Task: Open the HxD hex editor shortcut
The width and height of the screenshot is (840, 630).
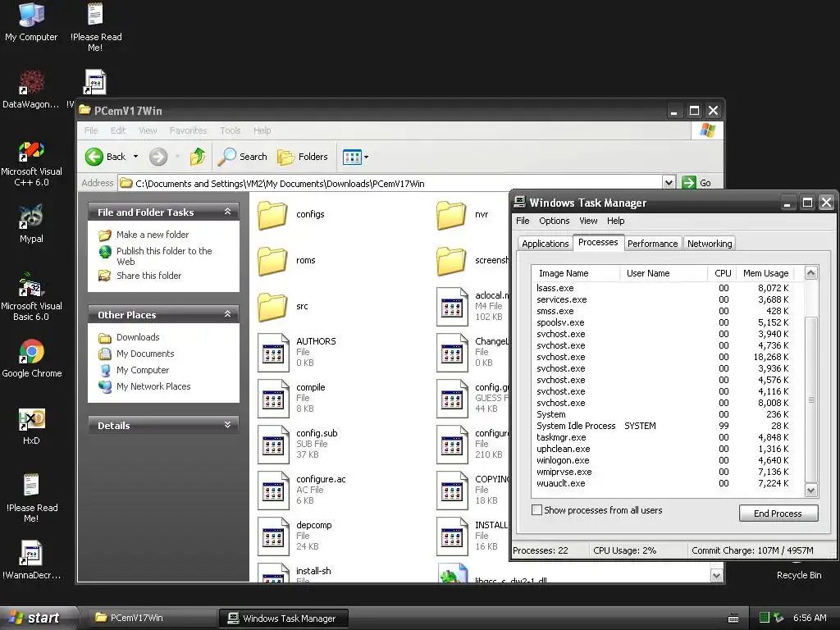Action: [x=31, y=426]
